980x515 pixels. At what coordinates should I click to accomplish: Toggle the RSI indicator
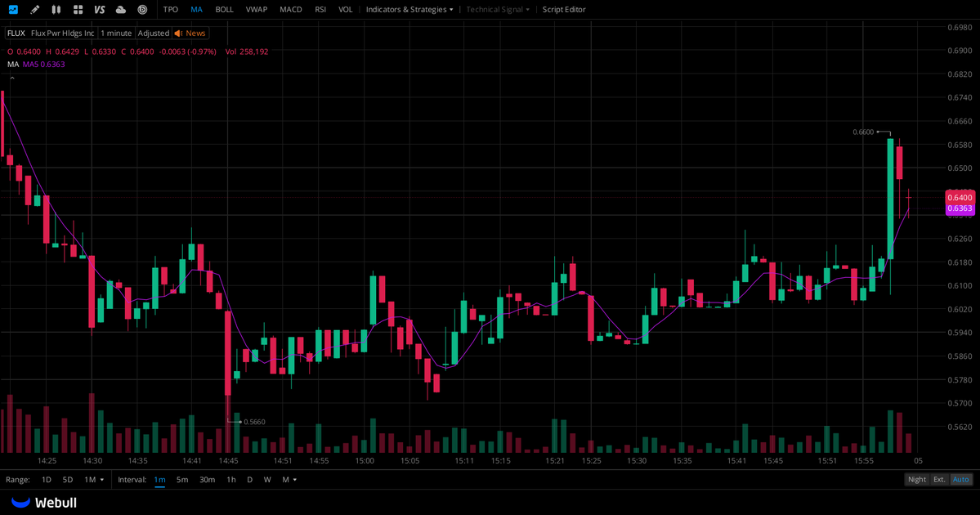320,9
